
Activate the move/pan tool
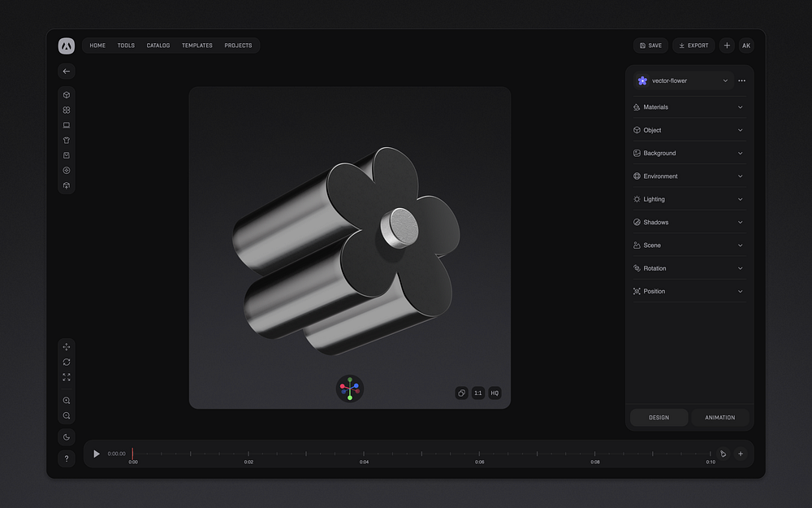click(67, 347)
